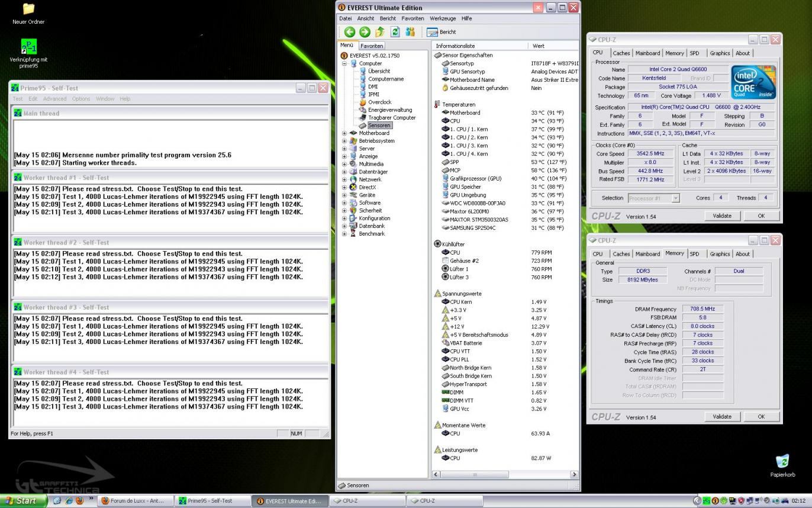Viewport: 812px width, 508px height.
Task: Collapse the Computer tree node
Action: pyautogui.click(x=344, y=63)
